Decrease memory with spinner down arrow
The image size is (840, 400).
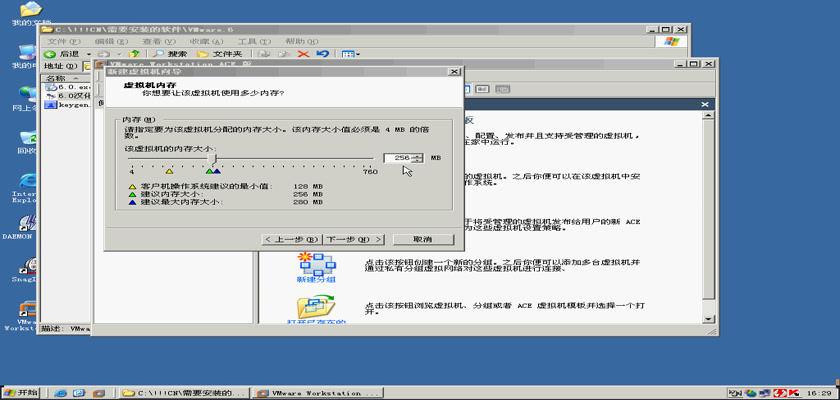(418, 161)
